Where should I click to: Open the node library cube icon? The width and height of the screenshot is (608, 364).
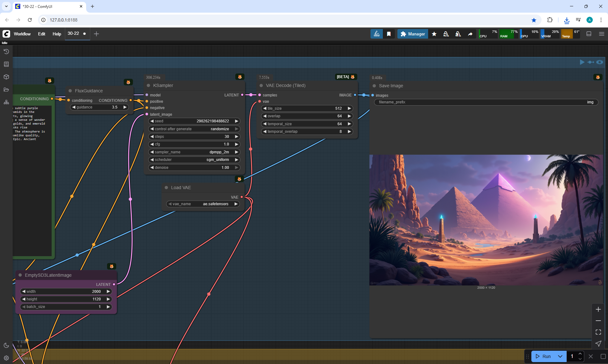(6, 77)
